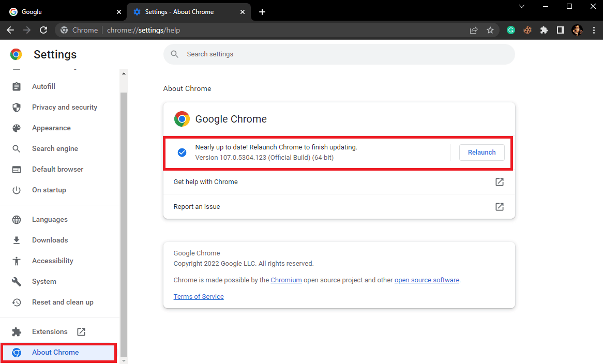Bookmark this tab with the star icon
The image size is (603, 364).
[x=490, y=30]
